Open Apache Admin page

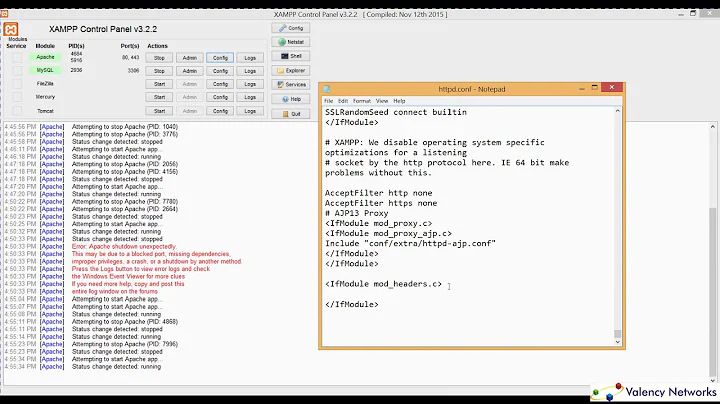pyautogui.click(x=189, y=58)
